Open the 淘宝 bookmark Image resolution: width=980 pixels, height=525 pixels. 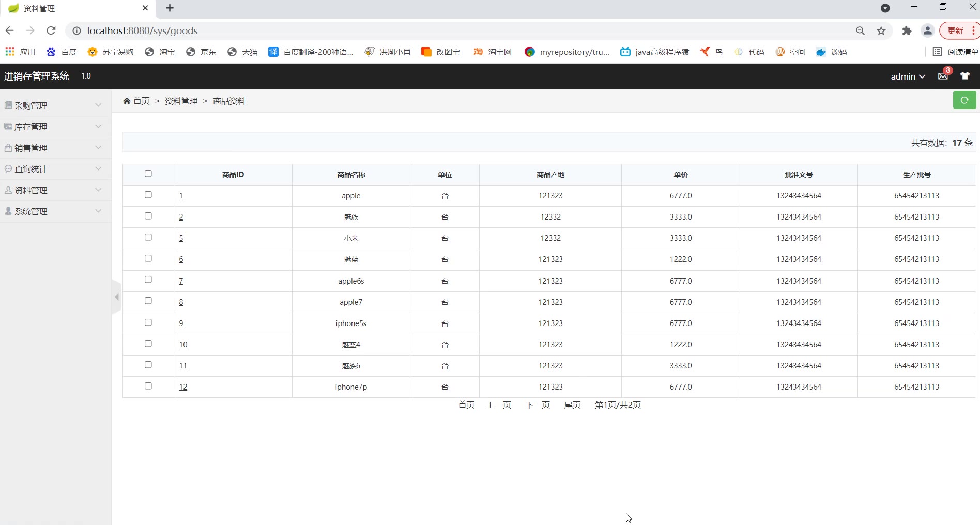[x=160, y=52]
